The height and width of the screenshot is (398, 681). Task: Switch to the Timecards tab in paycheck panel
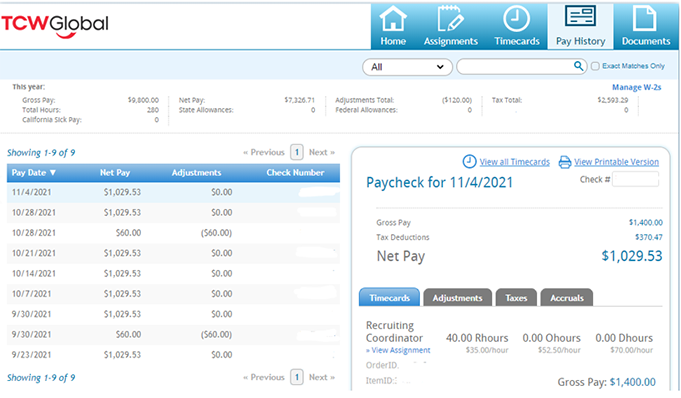tap(390, 298)
